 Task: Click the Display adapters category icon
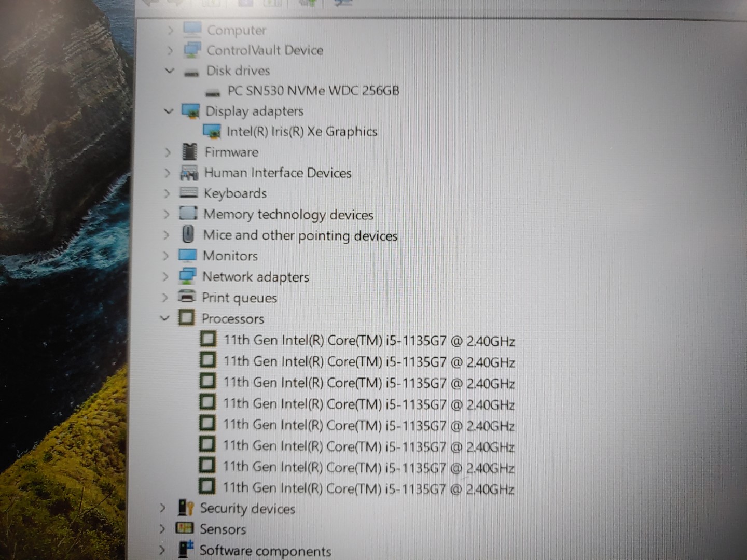point(190,111)
